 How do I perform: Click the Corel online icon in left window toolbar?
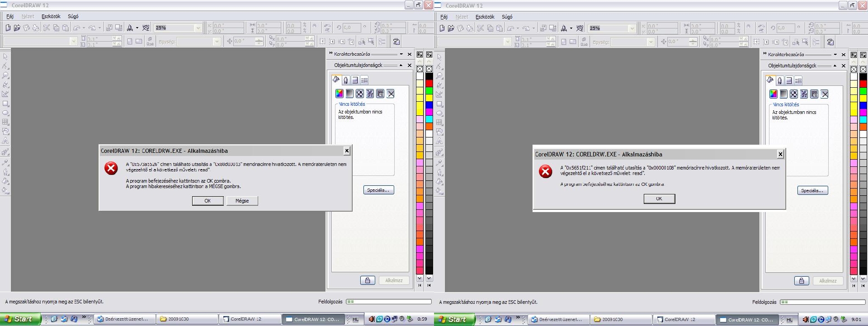(x=146, y=28)
